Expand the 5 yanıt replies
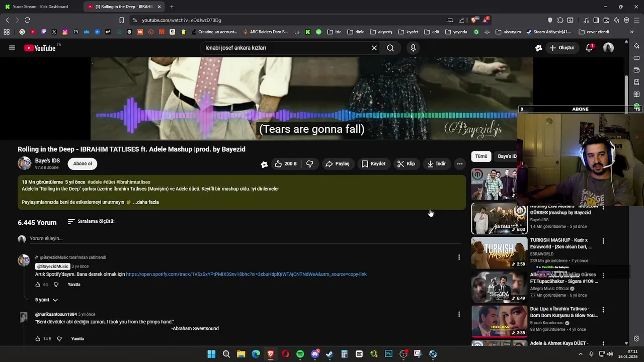The width and height of the screenshot is (644, 362). (46, 300)
